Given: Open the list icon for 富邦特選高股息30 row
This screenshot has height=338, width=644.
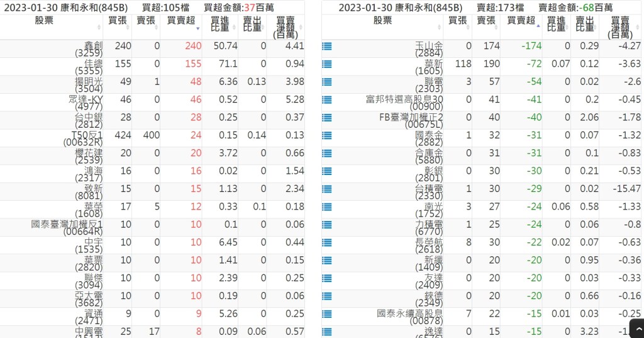Looking at the screenshot, I should point(326,99).
